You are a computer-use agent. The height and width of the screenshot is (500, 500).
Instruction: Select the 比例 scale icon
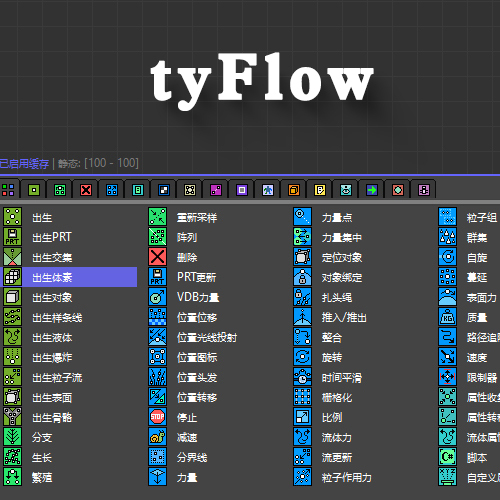point(302,416)
